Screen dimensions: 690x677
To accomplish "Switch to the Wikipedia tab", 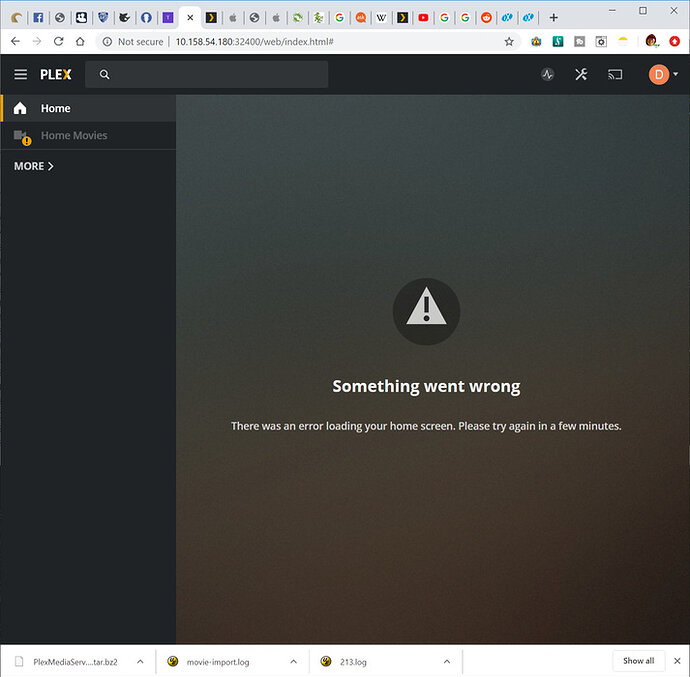I will click(x=381, y=18).
